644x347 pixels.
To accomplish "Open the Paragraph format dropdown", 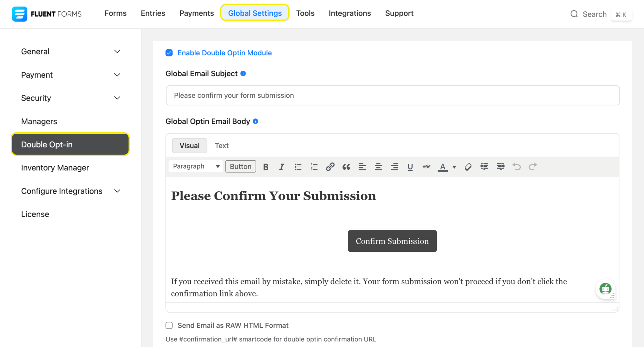I will (x=196, y=166).
